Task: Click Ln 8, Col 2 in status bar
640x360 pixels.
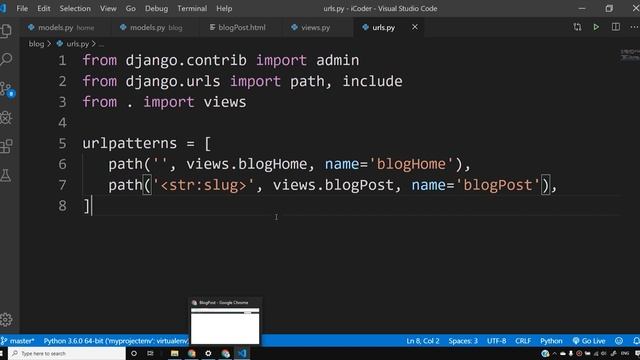Action: coord(423,341)
